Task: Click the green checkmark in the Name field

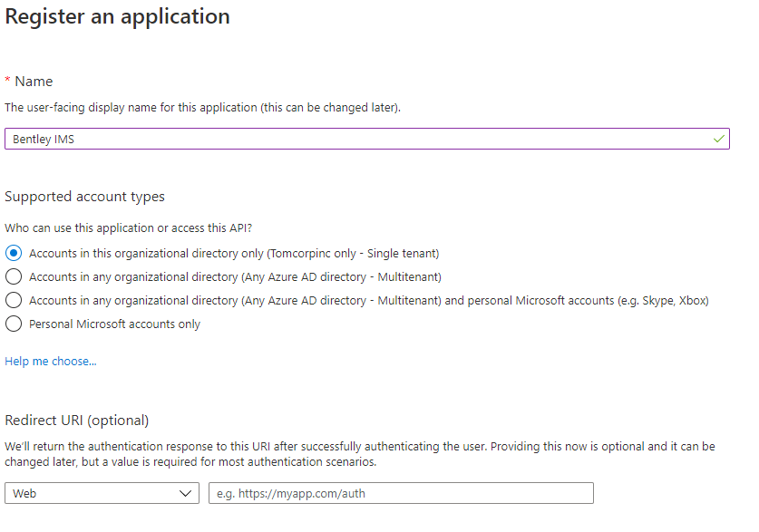Action: [x=719, y=139]
